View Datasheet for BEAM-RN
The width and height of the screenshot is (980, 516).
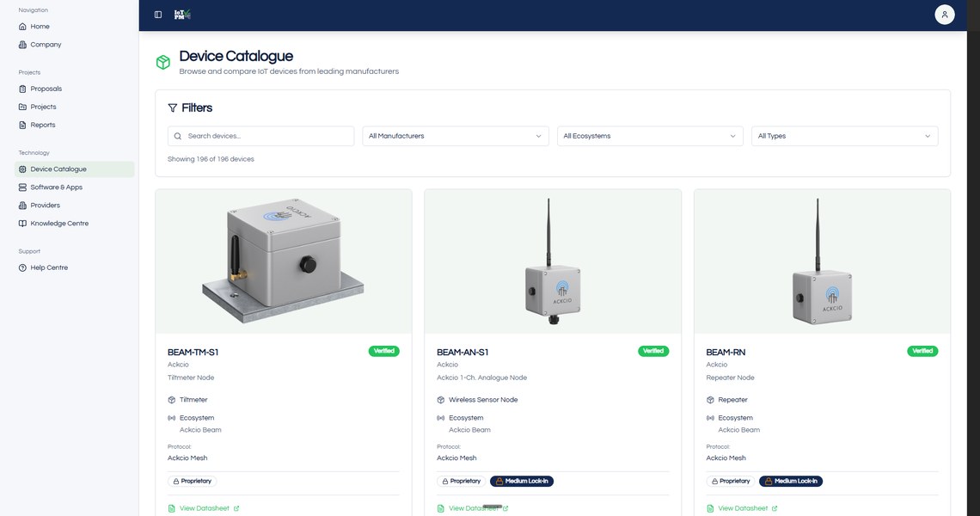click(742, 508)
